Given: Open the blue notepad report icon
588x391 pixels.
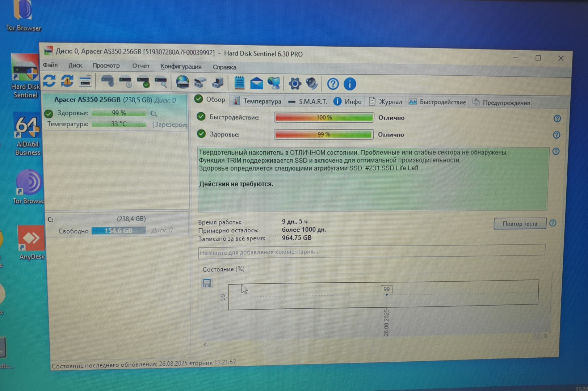Looking at the screenshot, I should tap(239, 83).
